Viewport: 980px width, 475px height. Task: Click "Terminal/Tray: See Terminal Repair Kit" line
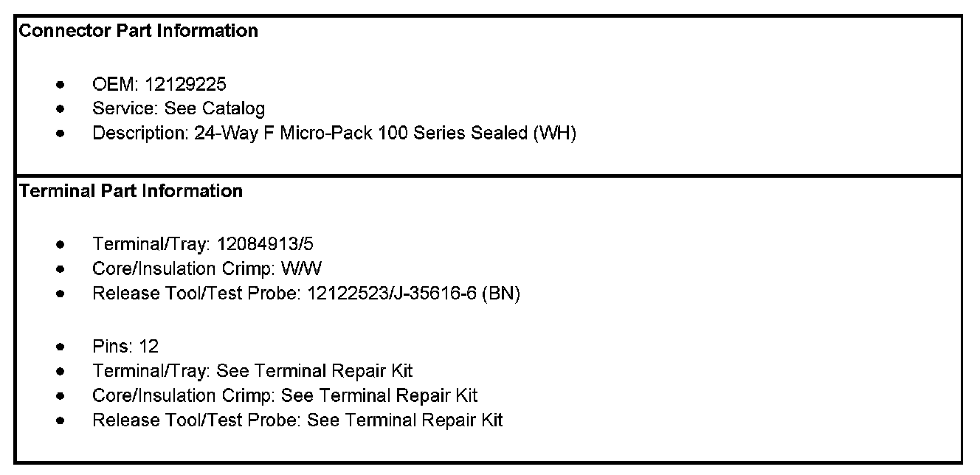click(252, 370)
